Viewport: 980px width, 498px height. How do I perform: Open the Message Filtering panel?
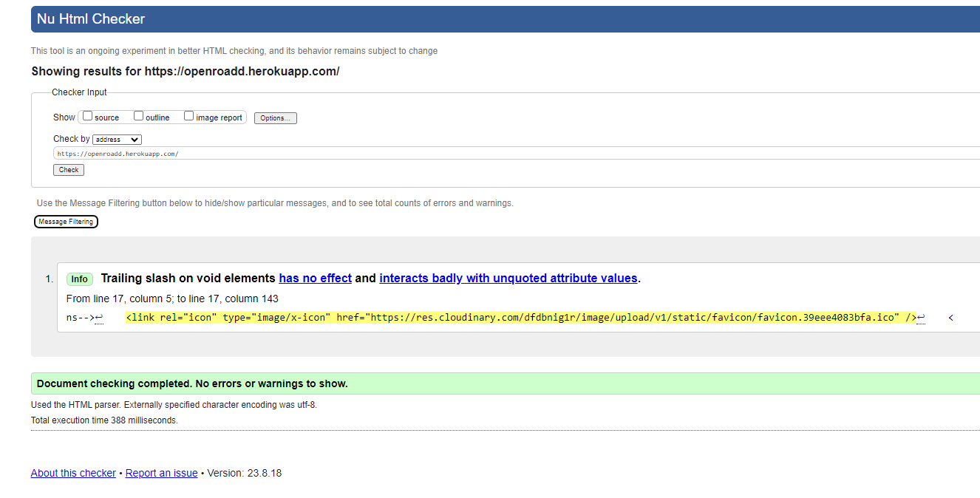[66, 221]
